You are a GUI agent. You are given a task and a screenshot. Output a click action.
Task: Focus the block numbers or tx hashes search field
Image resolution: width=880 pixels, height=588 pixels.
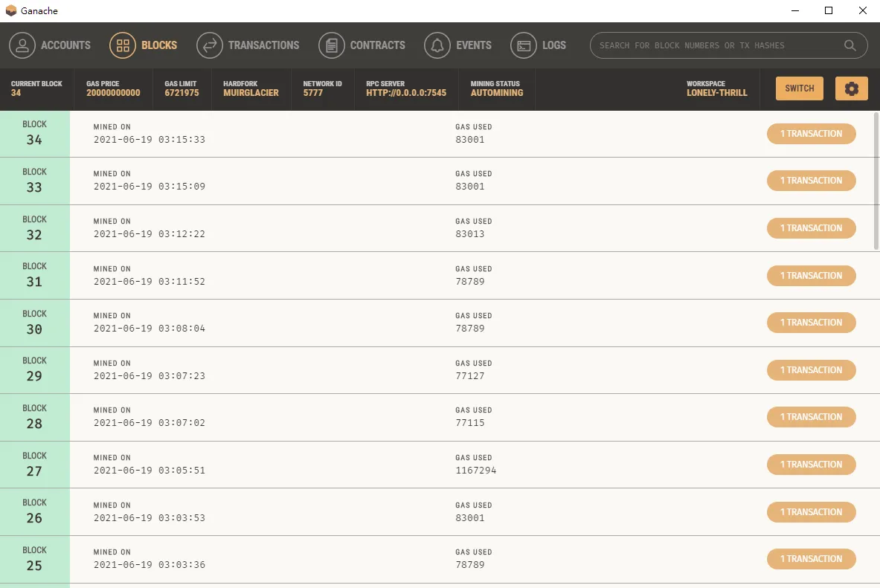[718, 45]
